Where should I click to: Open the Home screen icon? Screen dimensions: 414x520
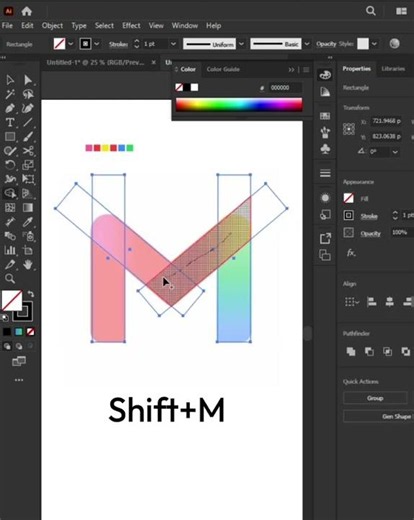pyautogui.click(x=26, y=11)
